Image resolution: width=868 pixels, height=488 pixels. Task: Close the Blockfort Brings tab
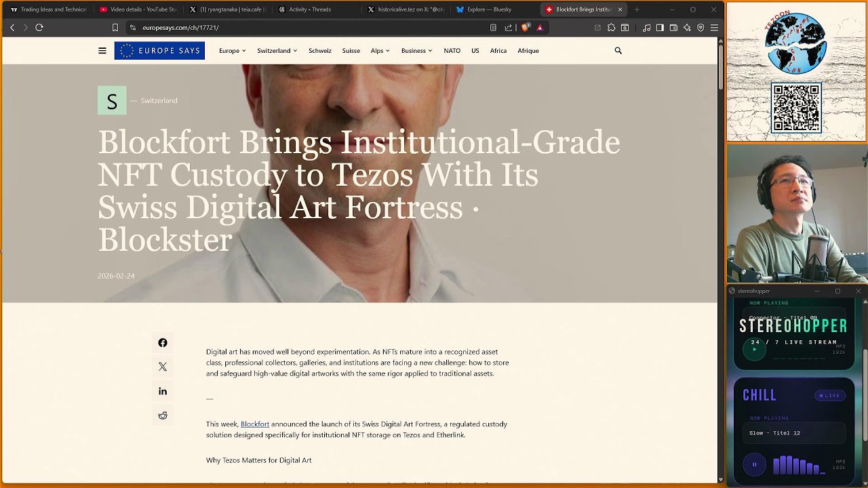pos(620,9)
